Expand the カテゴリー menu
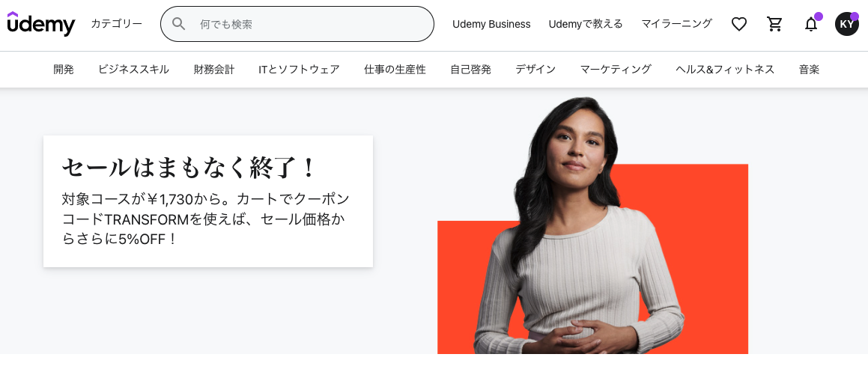The height and width of the screenshot is (375, 868). click(117, 24)
